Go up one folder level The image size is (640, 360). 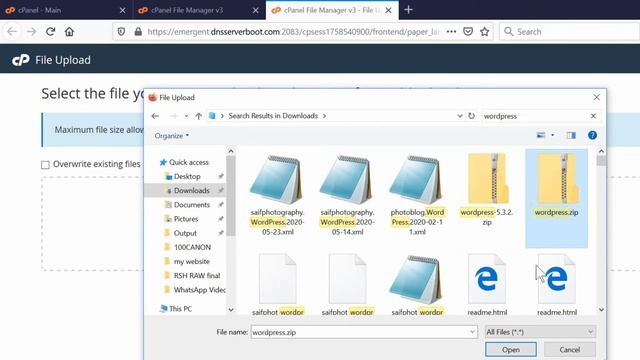click(198, 116)
